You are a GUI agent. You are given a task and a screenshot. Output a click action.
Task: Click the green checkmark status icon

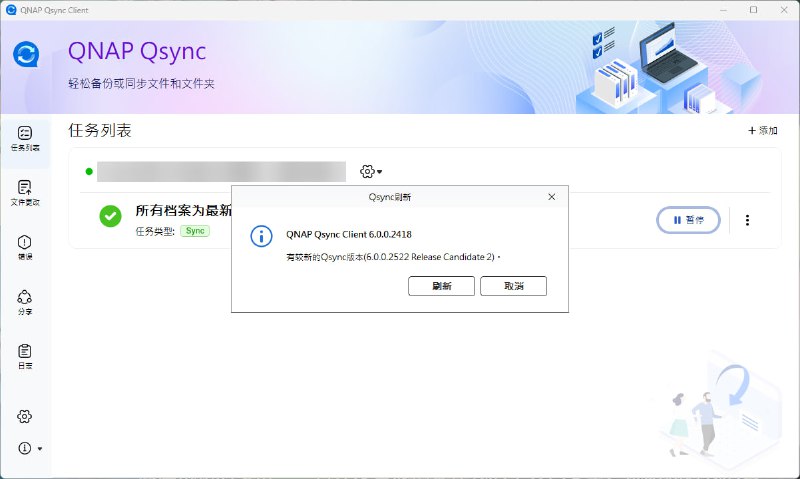[x=110, y=216]
